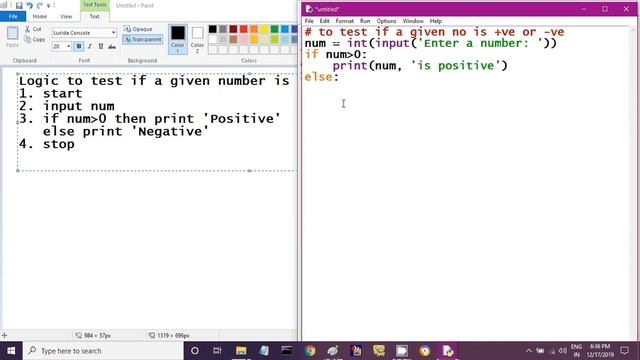Image resolution: width=640 pixels, height=360 pixels.
Task: Pick the black color swatch
Action: tap(213, 29)
